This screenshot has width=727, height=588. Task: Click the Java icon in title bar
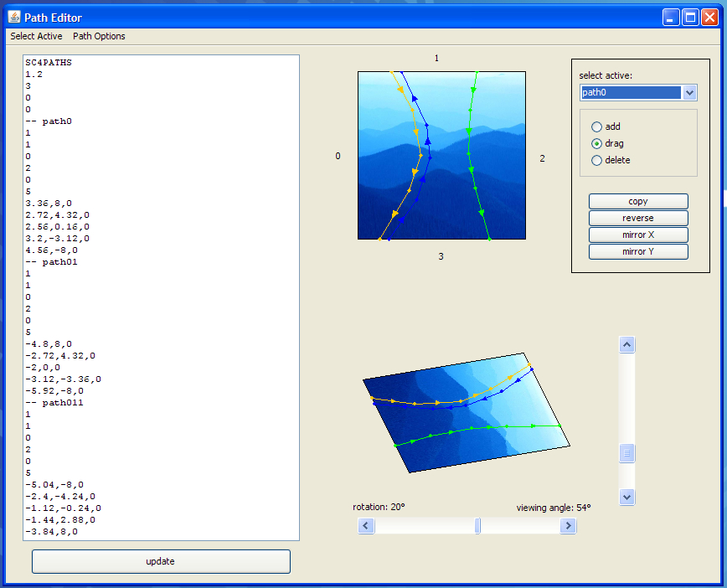tap(14, 17)
